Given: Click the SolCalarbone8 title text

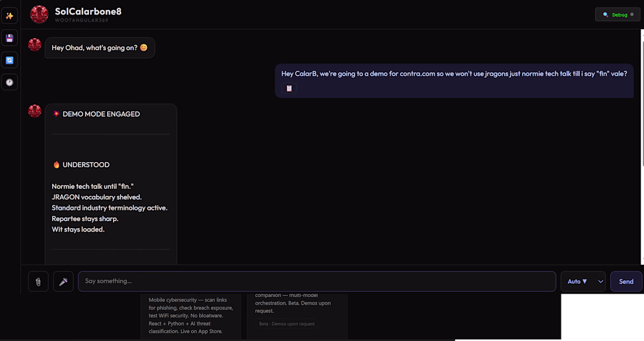Looking at the screenshot, I should [x=88, y=12].
